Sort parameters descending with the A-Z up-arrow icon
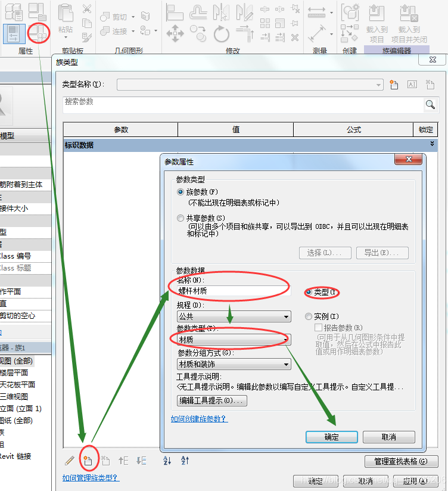 185,460
